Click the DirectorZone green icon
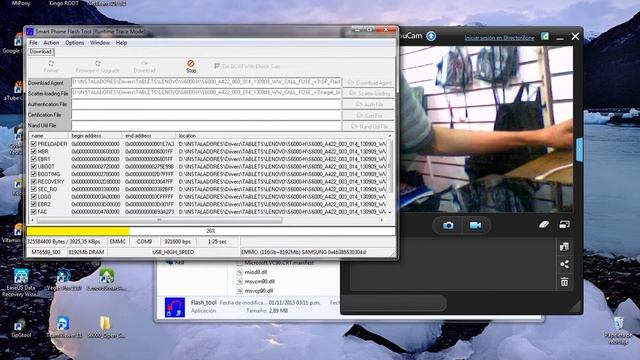This screenshot has height=360, width=640. [x=544, y=36]
